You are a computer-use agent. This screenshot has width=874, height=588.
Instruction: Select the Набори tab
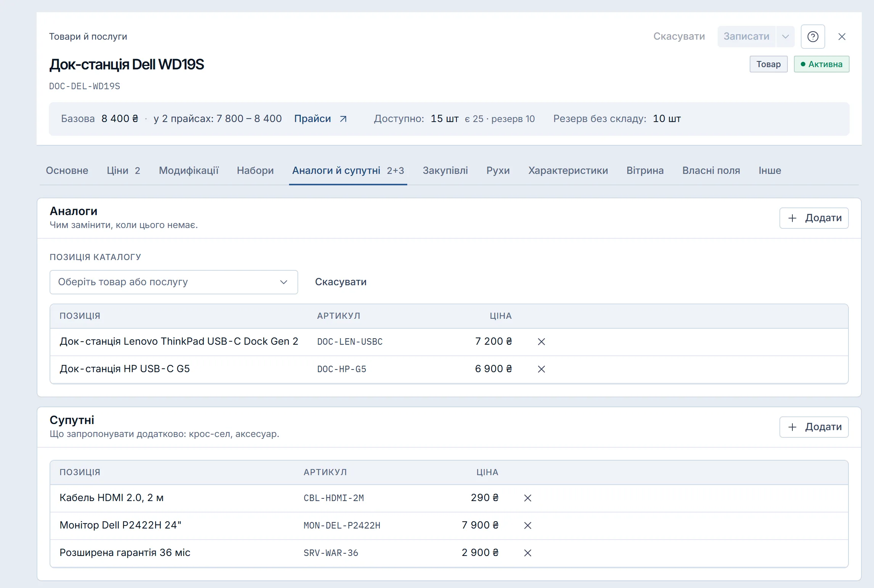[255, 170]
